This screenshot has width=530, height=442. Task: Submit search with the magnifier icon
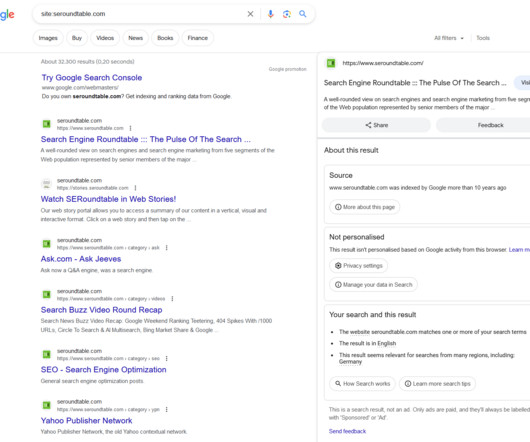tap(303, 14)
